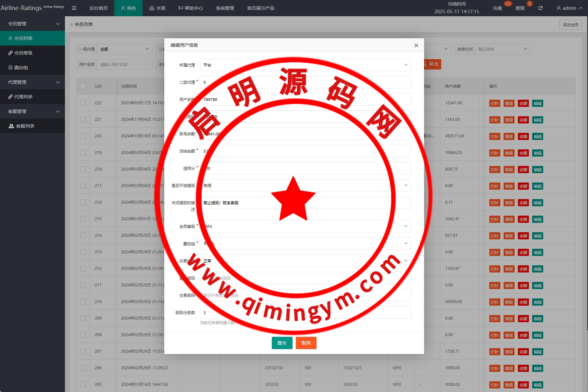The width and height of the screenshot is (588, 392).
Task: Open the 系统管理 top menu
Action: [225, 8]
